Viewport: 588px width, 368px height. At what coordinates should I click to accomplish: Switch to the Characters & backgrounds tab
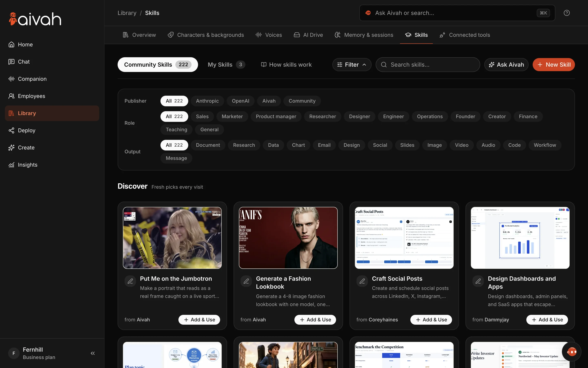206,35
